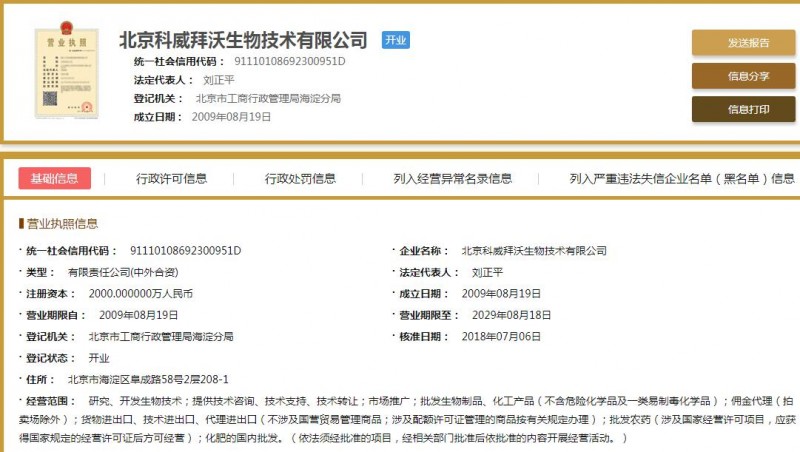Click the 营业执照信息 section heading
The height and width of the screenshot is (452, 800).
pos(62,223)
